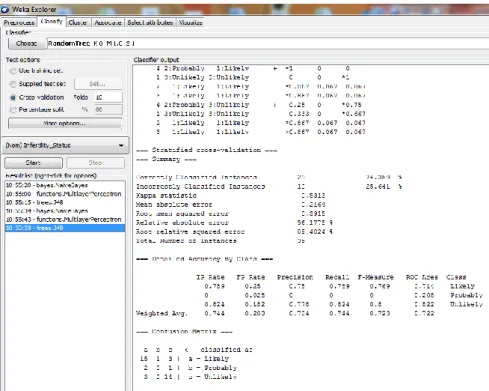Click the Folds input field
Viewport: 489px width, 391px height.
108,97
